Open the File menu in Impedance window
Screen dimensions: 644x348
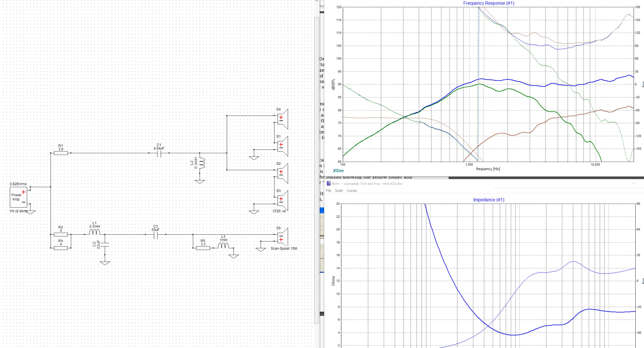tap(328, 191)
